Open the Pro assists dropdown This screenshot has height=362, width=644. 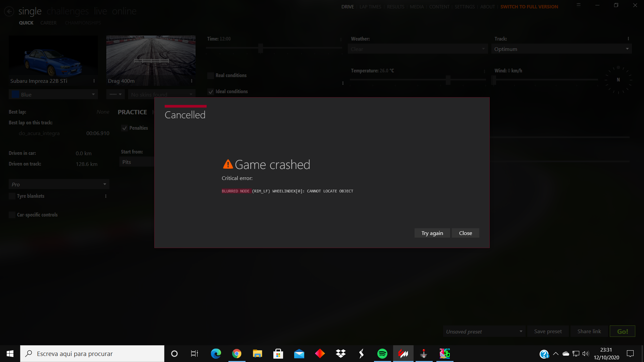point(59,184)
